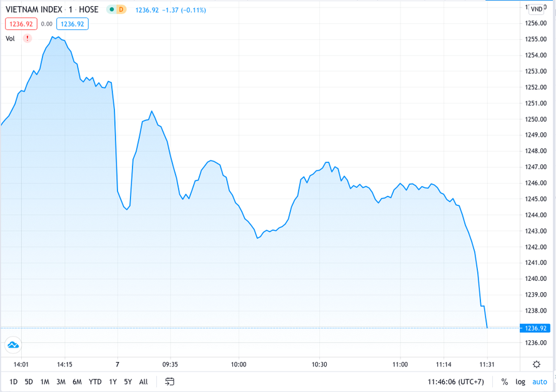Click the green market status dot
This screenshot has width=556, height=392.
coord(111,10)
